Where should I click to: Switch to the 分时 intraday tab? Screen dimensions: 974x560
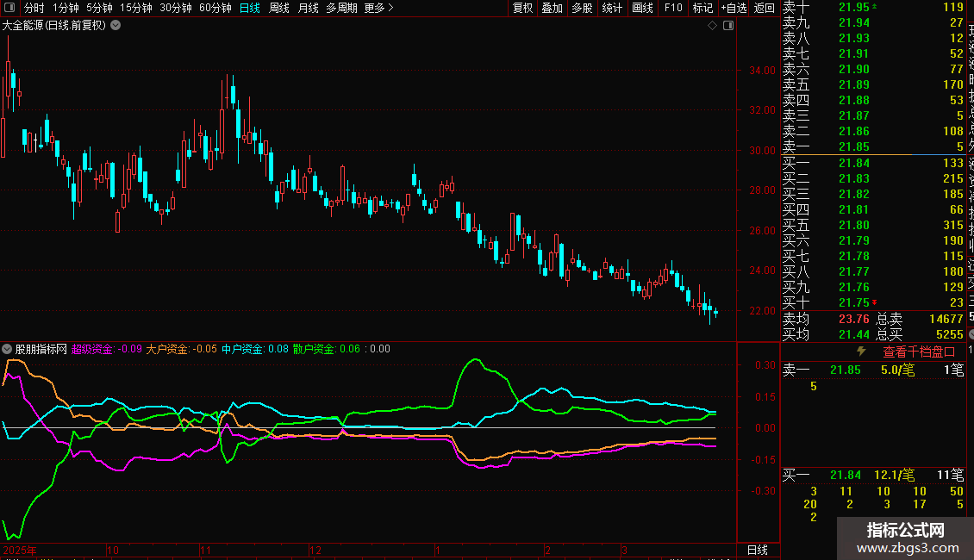[x=34, y=8]
